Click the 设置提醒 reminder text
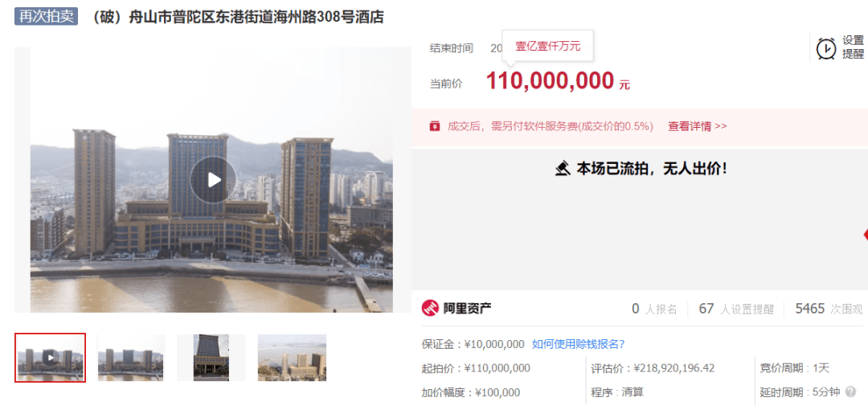 click(853, 47)
